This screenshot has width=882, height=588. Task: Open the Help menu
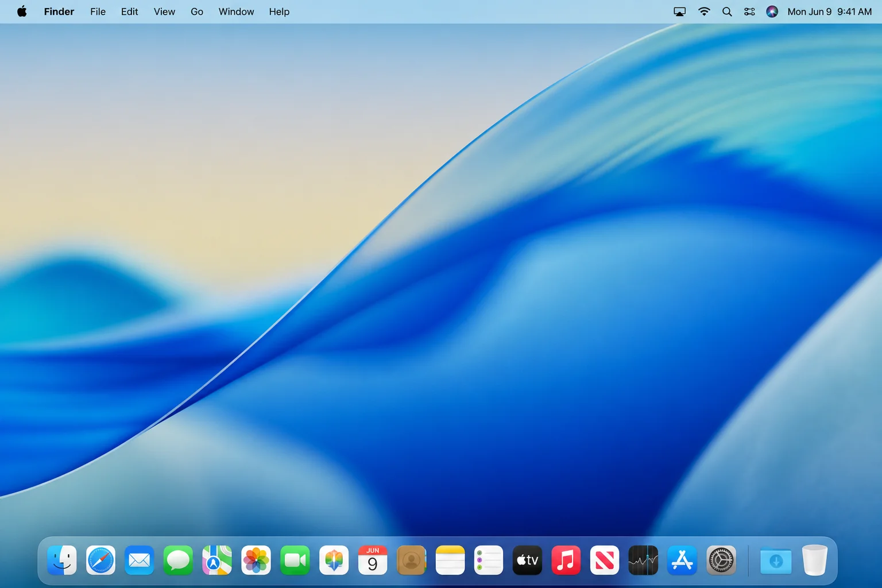coord(279,11)
